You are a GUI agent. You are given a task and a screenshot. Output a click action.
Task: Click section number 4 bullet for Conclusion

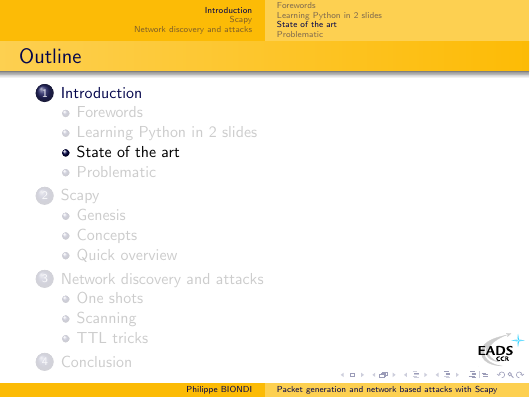pyautogui.click(x=45, y=362)
